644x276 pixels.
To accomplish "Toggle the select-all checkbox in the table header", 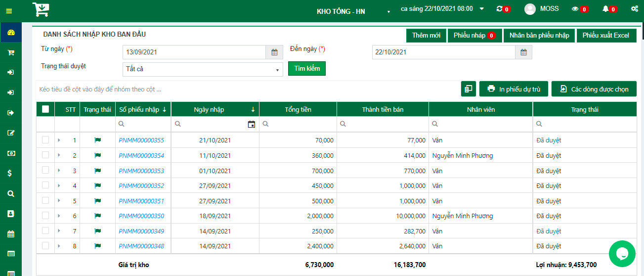I will click(45, 109).
